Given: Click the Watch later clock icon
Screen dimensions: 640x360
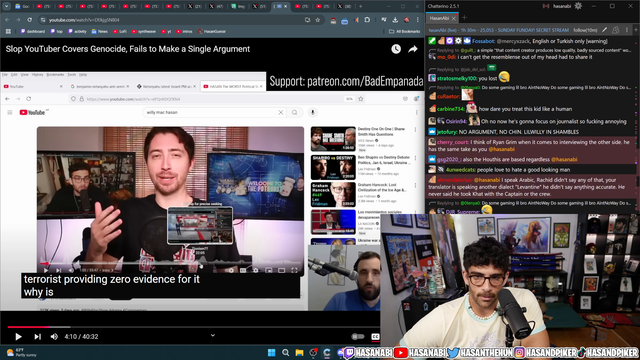Looking at the screenshot, I should point(396,49).
